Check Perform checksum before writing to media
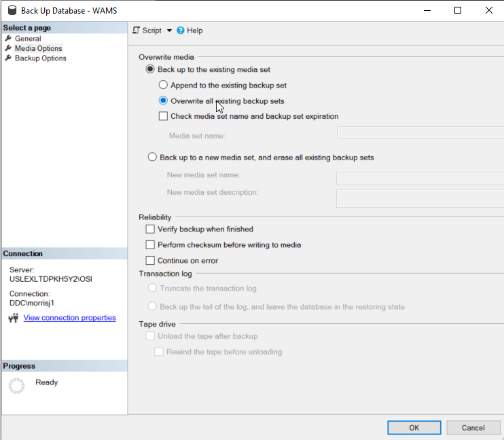 [150, 244]
